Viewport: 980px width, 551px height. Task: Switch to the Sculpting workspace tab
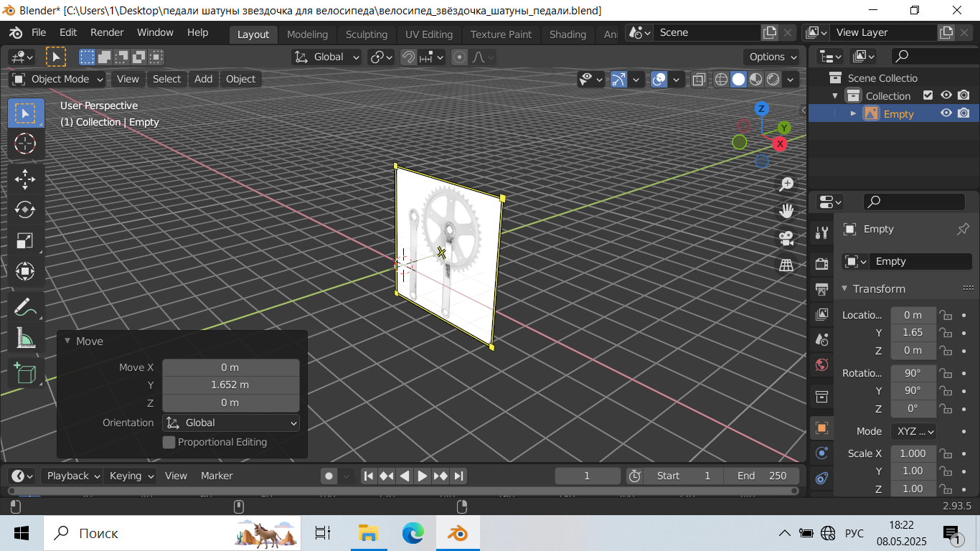pyautogui.click(x=366, y=34)
